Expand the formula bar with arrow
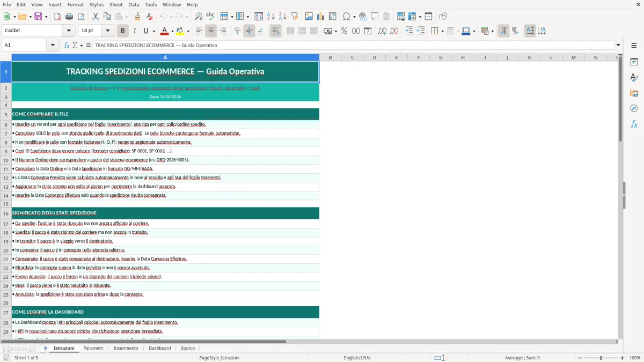Viewport: 644px width, 362px height. pos(618,45)
